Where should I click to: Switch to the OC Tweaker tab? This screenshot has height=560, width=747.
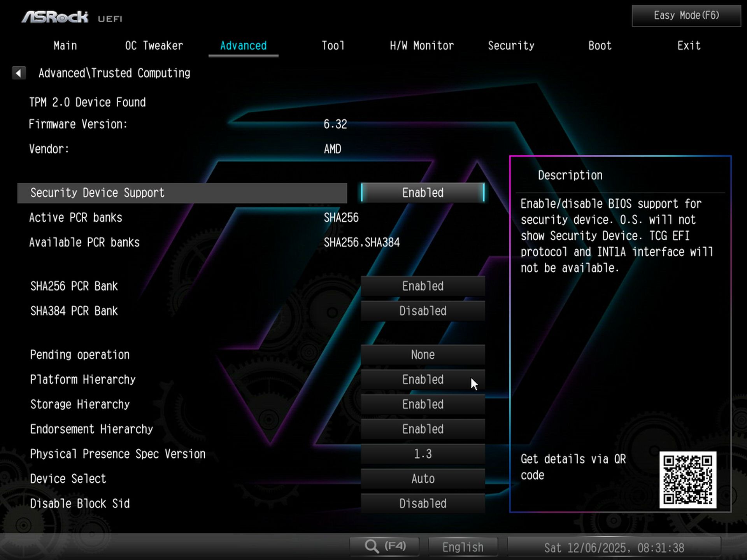[154, 46]
